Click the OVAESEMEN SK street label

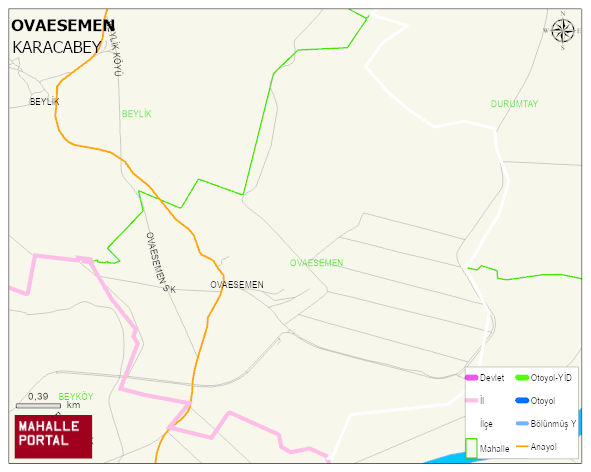coord(161,263)
